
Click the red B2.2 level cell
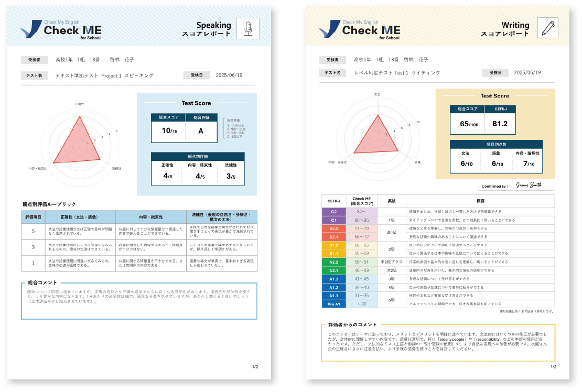click(333, 228)
